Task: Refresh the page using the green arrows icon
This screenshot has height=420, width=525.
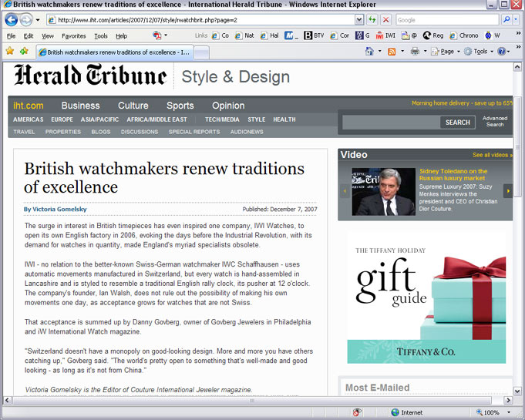Action: 372,20
